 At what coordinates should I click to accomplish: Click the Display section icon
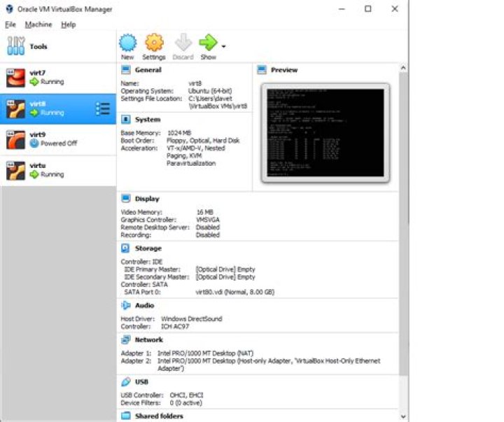[126, 199]
